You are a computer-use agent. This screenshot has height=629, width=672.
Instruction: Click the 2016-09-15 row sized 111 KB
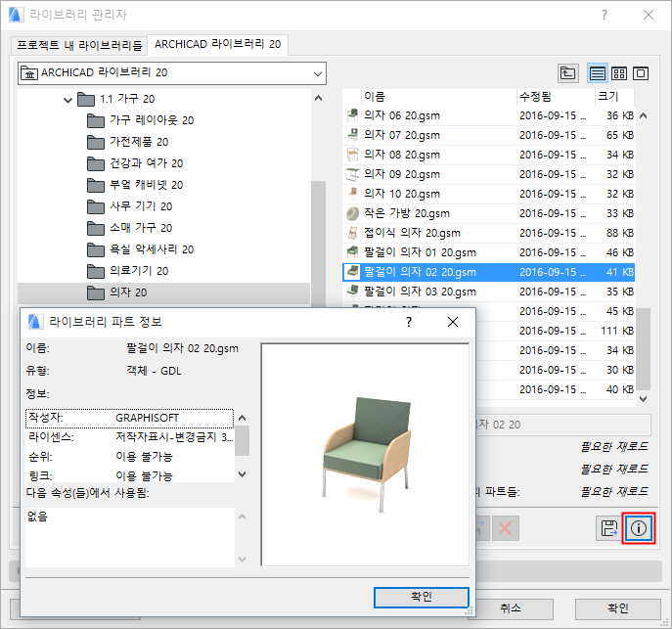[556, 331]
